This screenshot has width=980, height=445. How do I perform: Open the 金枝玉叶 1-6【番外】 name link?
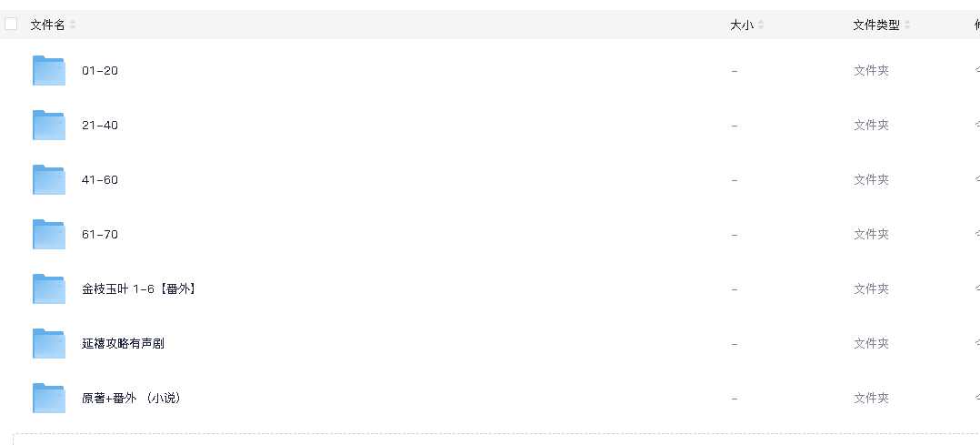[x=139, y=289]
